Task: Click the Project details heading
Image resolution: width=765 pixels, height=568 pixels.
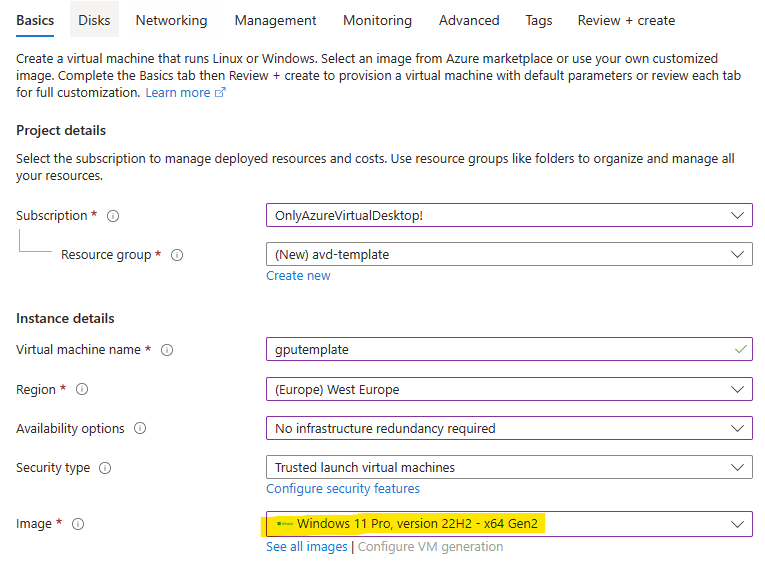Action: pos(61,130)
